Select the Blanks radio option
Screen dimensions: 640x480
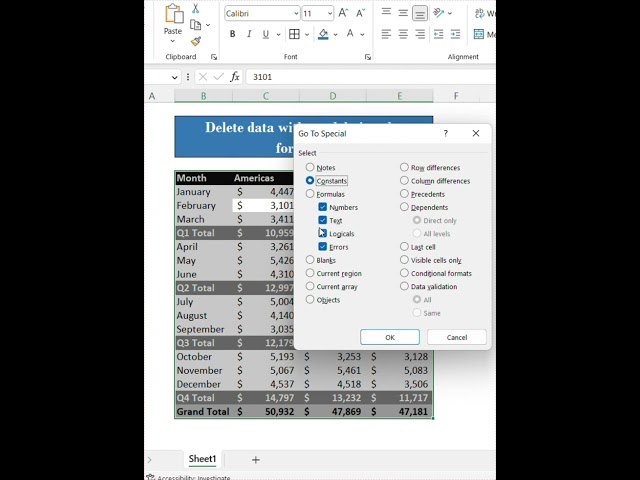click(310, 260)
